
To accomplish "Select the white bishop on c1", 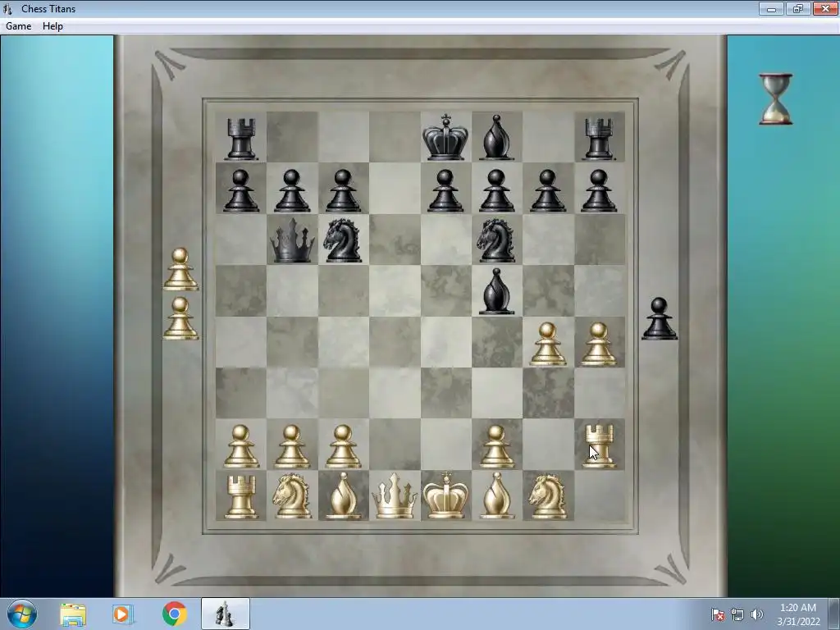I will pyautogui.click(x=343, y=496).
